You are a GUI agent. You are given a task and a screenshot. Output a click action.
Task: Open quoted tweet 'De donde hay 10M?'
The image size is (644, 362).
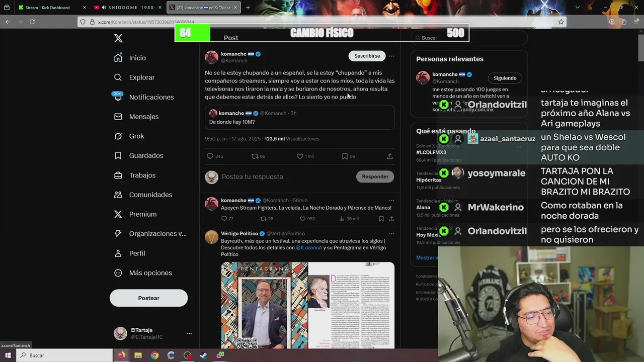(x=299, y=118)
